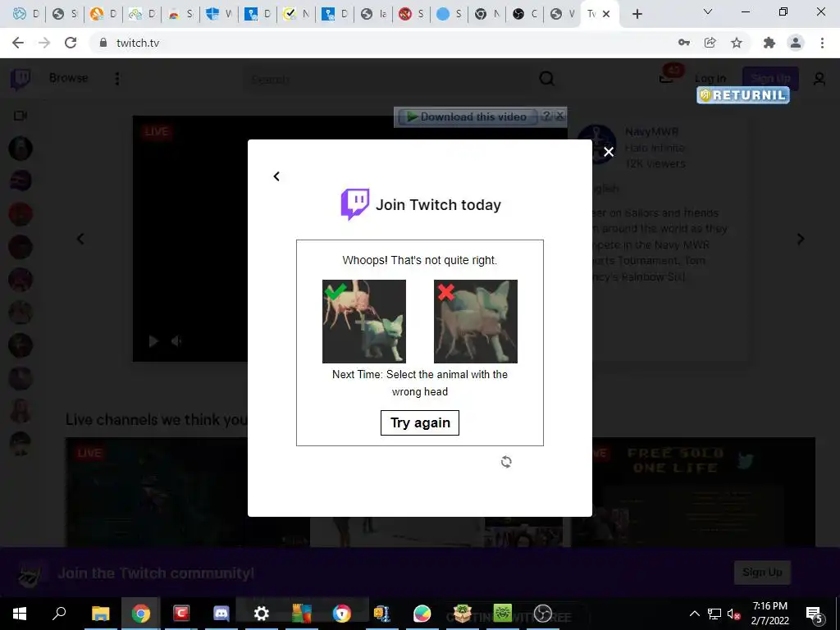Open the user profile icon menu
Screen dimensions: 840x630
(x=819, y=80)
